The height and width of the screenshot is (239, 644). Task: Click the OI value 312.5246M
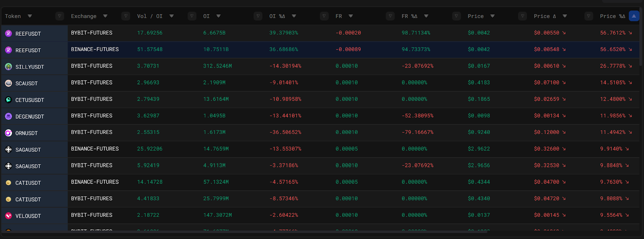pyautogui.click(x=218, y=66)
